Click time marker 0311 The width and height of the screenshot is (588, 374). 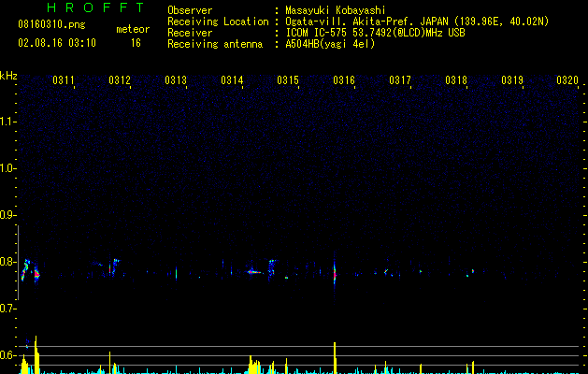click(x=63, y=80)
